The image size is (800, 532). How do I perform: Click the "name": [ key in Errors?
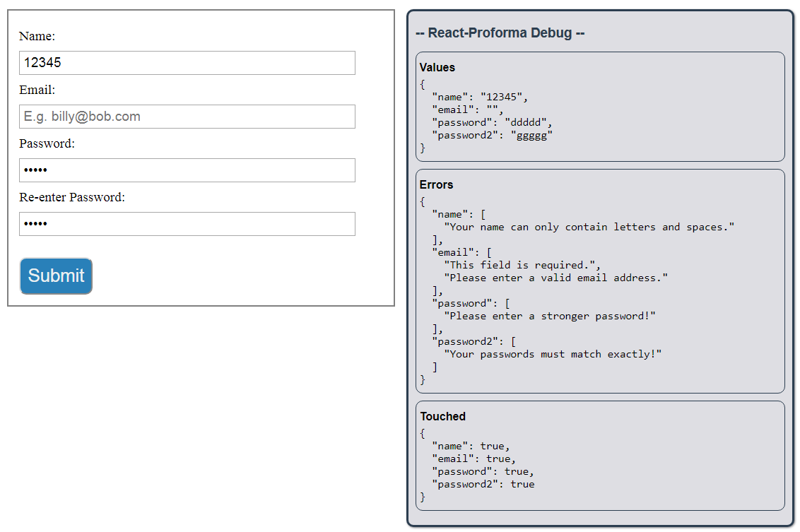[x=459, y=214]
